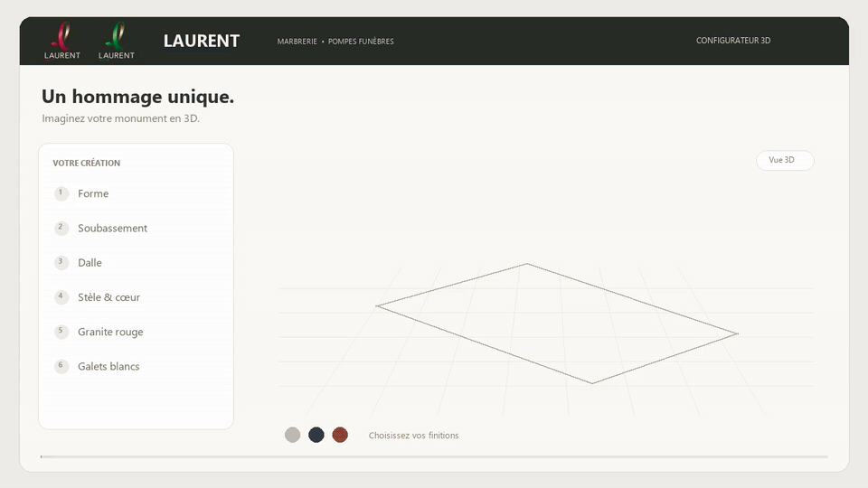Go to Marbrerie section
The height and width of the screenshot is (488, 868).
[297, 42]
